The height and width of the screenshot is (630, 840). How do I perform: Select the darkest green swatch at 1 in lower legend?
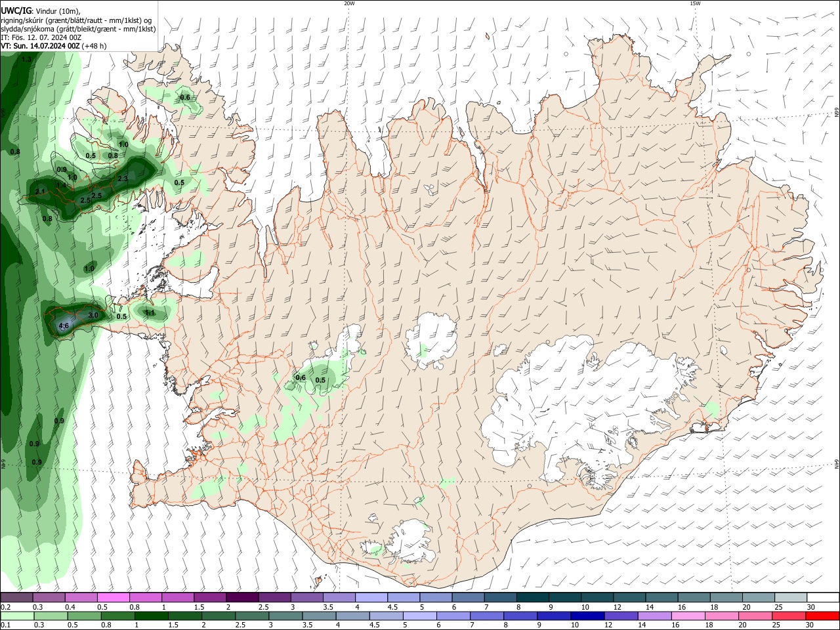click(151, 616)
